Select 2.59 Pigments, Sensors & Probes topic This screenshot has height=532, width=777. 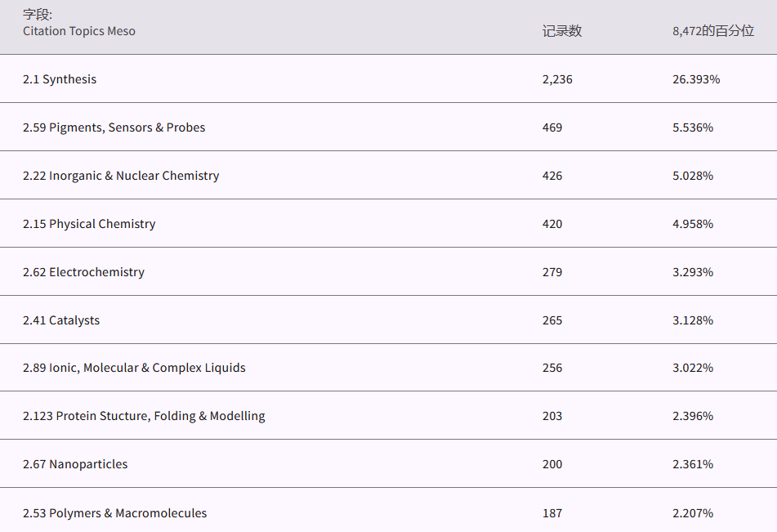tap(114, 127)
